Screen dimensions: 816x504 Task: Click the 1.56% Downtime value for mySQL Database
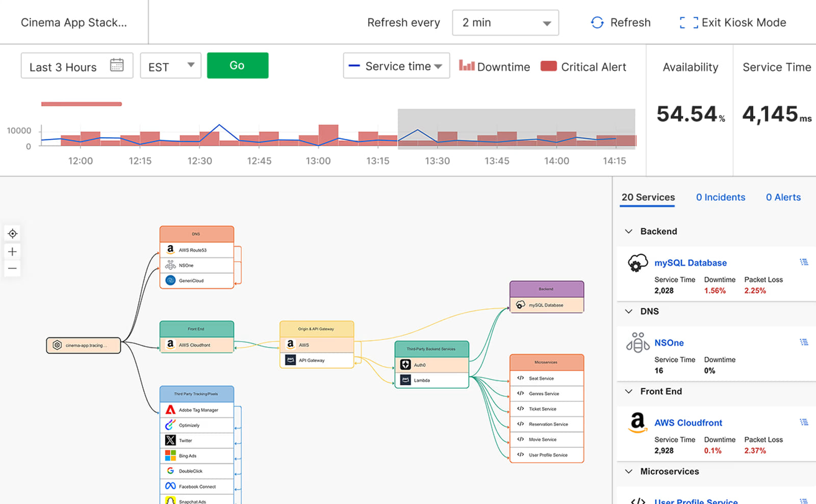tap(715, 290)
